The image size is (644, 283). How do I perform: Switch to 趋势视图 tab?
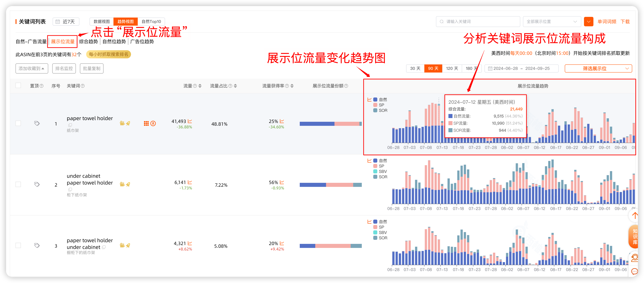point(125,21)
